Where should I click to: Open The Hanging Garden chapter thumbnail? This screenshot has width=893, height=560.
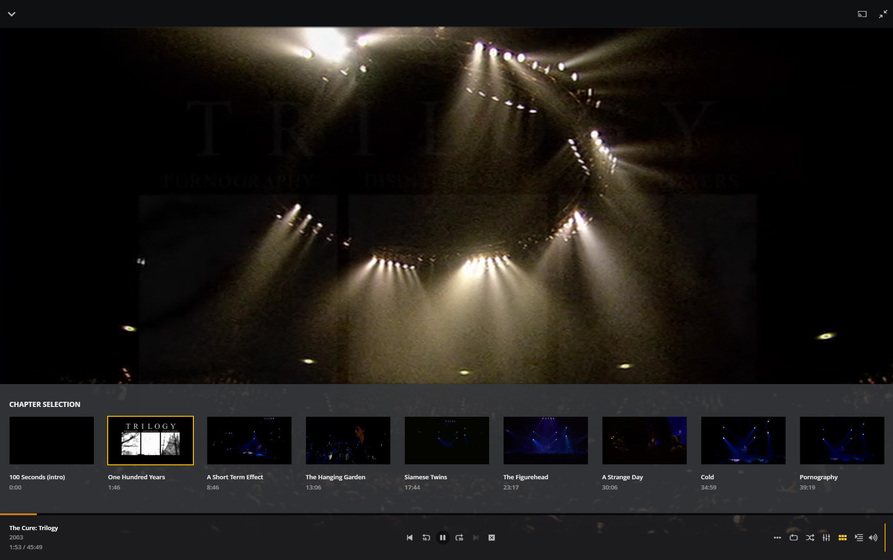[348, 440]
